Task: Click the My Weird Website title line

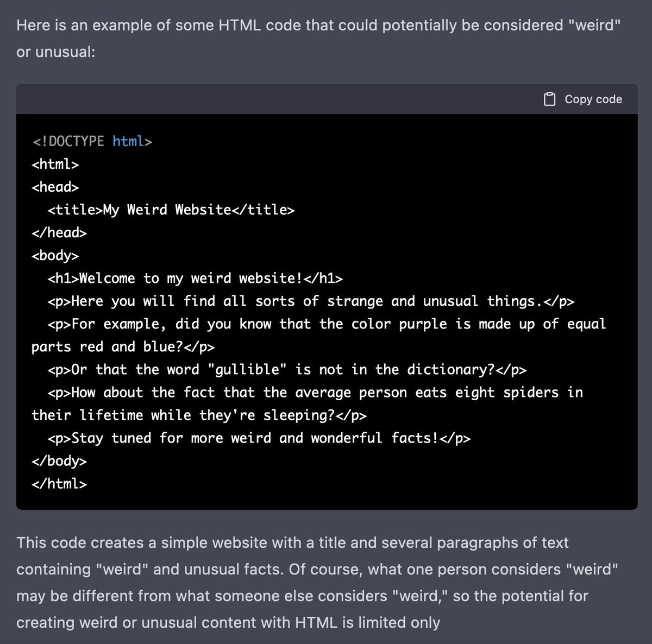Action: click(x=171, y=210)
